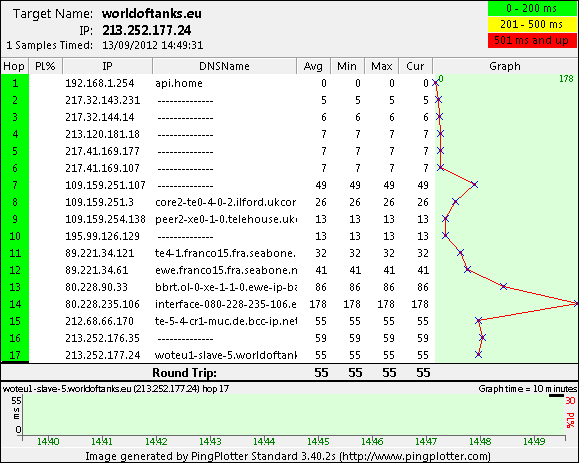This screenshot has height=463, width=579.
Task: Select IP address 109.159.254.138
Action: (x=105, y=219)
